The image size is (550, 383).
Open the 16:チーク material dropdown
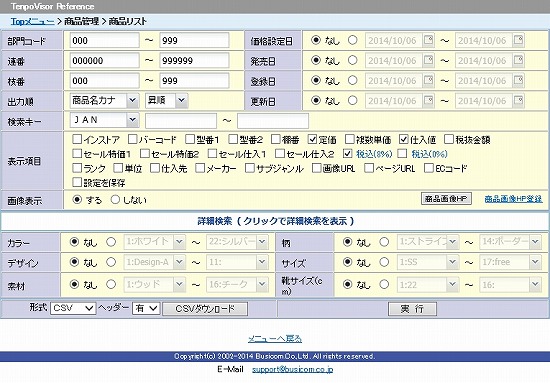point(237,284)
